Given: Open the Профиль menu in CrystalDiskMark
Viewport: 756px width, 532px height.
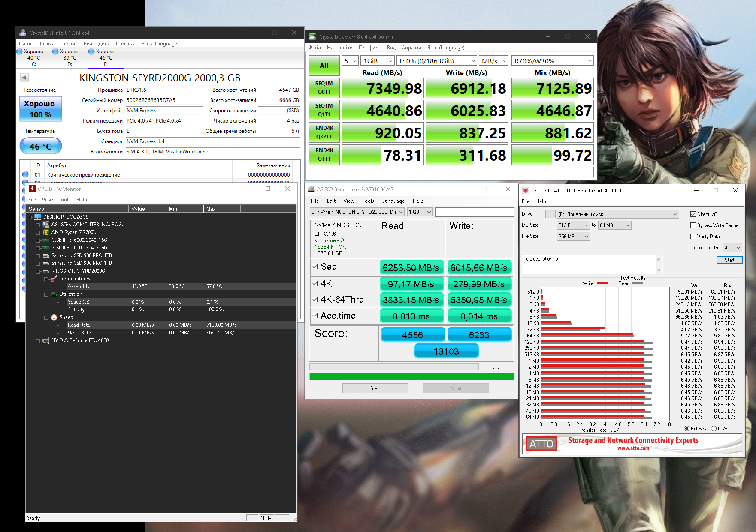Looking at the screenshot, I should (370, 47).
